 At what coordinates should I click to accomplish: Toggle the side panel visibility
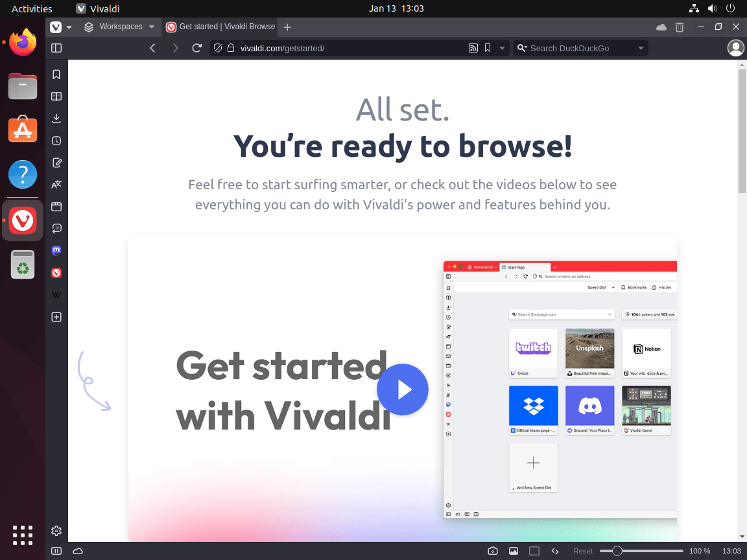tap(56, 47)
